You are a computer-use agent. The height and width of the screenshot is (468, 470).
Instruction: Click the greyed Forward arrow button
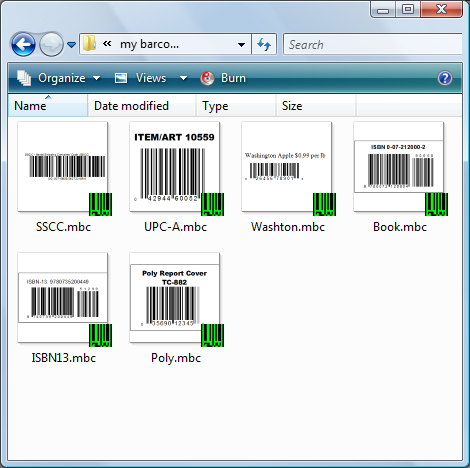[51, 44]
